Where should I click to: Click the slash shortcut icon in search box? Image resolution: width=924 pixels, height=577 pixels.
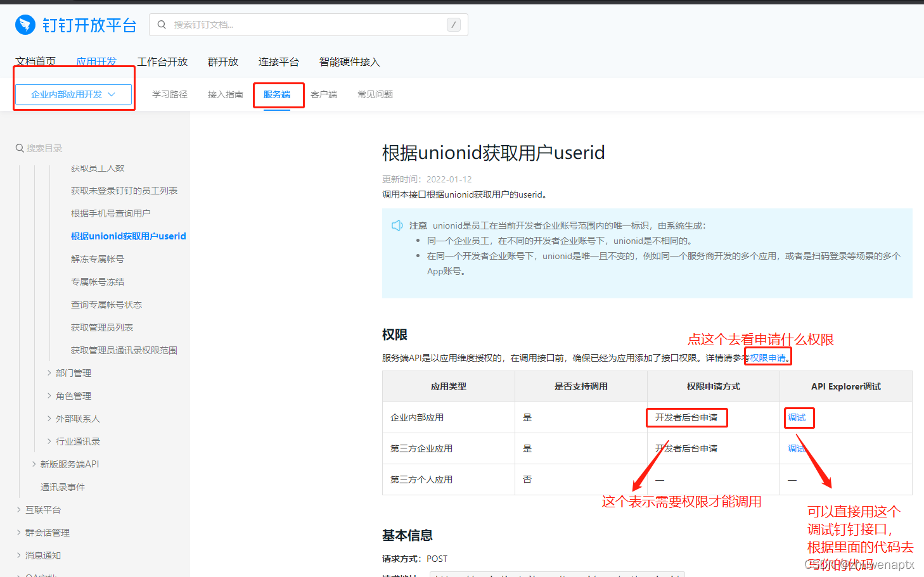[454, 25]
